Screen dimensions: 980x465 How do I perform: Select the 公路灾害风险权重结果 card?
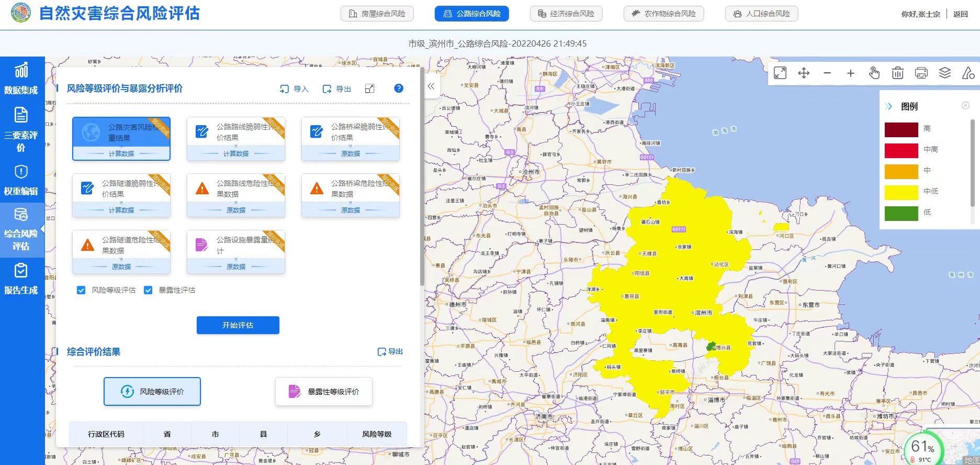point(121,138)
